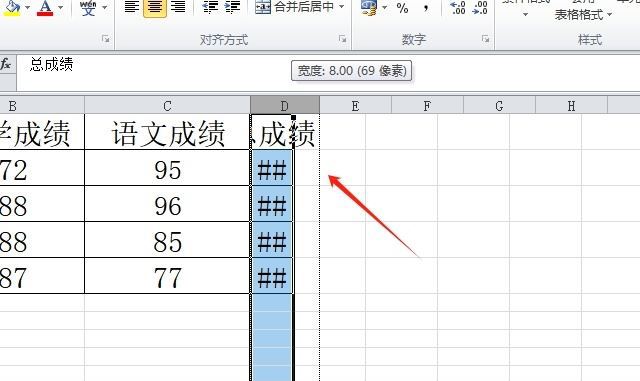Click formula bar containing 总成绩
The width and height of the screenshot is (640, 381).
(x=327, y=73)
